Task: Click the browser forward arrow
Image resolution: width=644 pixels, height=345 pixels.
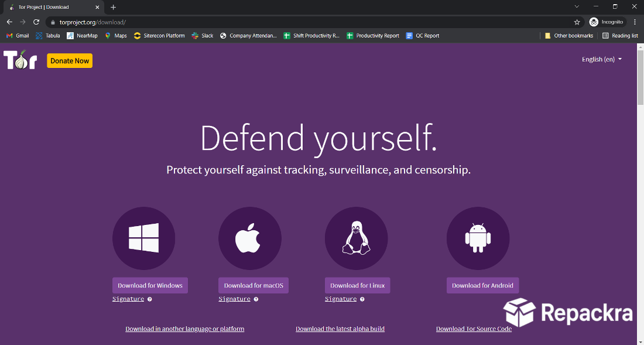Action: (23, 22)
